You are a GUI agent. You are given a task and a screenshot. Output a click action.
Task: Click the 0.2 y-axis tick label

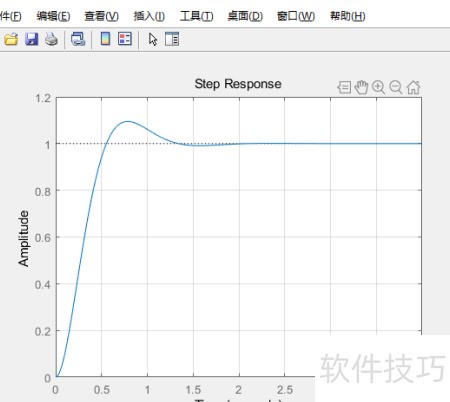click(x=43, y=331)
